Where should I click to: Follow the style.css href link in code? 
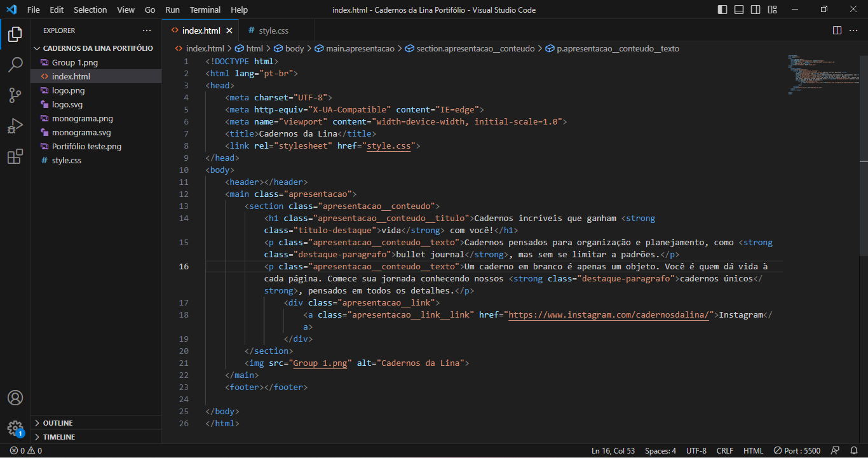pyautogui.click(x=389, y=145)
